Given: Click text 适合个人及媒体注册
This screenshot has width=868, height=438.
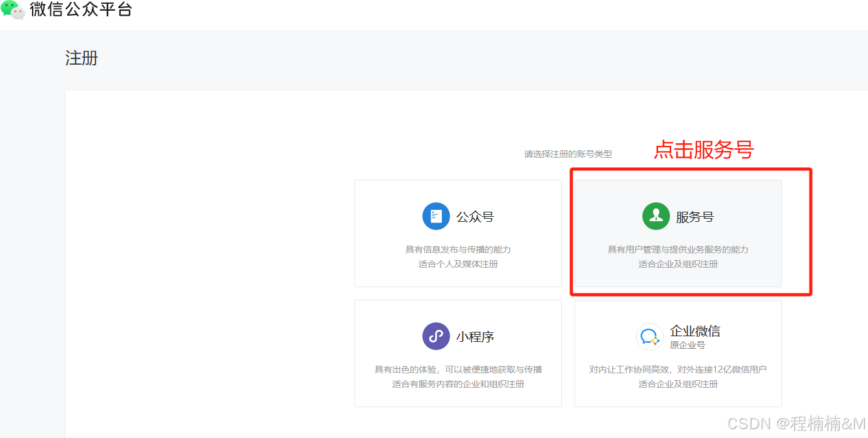Looking at the screenshot, I should tap(458, 264).
